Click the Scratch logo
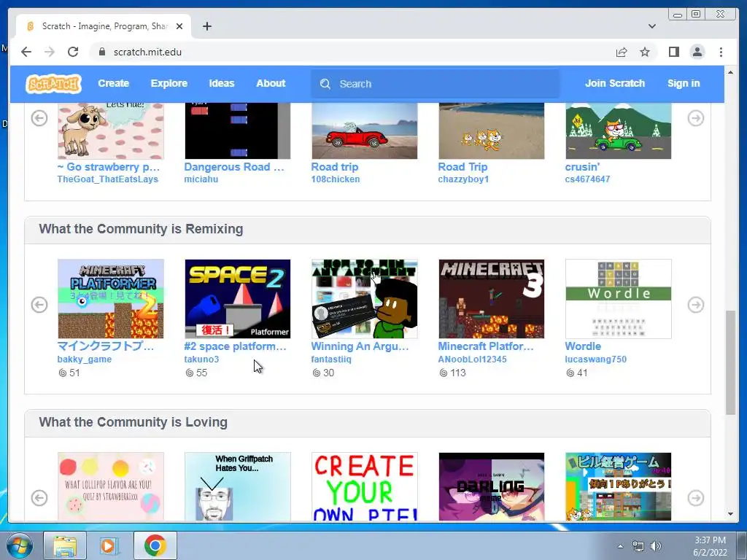Screen dimensions: 747x560 (x=53, y=84)
